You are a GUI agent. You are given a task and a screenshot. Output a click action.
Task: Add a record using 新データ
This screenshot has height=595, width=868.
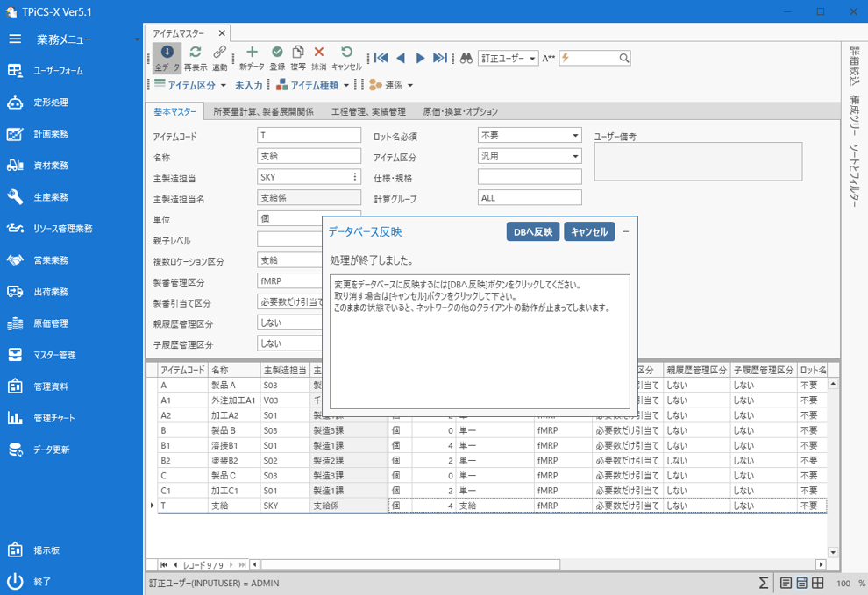click(252, 58)
